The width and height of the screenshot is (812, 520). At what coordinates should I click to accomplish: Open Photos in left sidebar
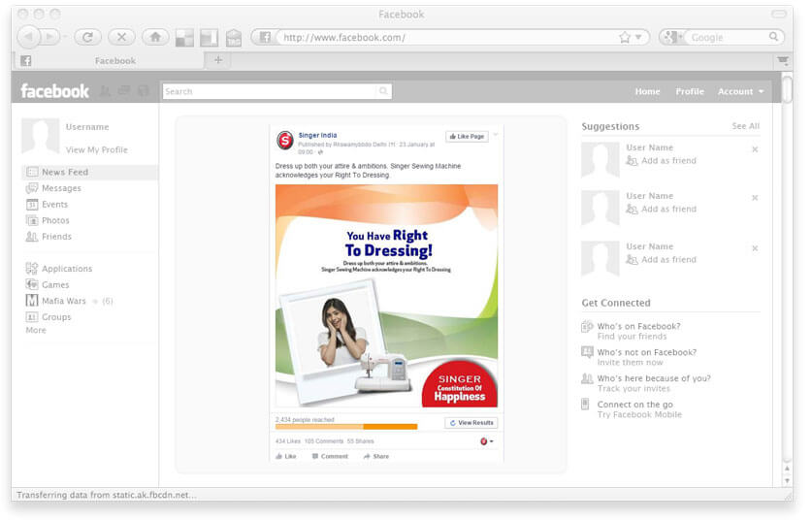pos(48,220)
